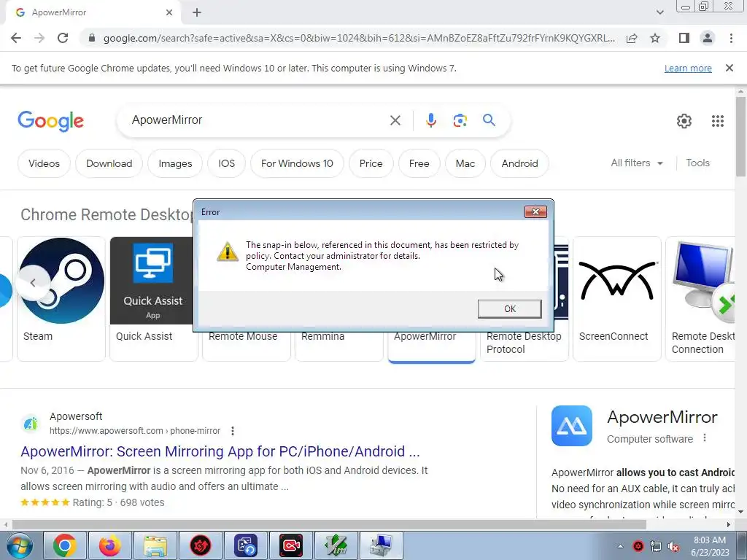Click the ApowerMirror knowledge panel logo
The image size is (747, 560).
click(572, 426)
